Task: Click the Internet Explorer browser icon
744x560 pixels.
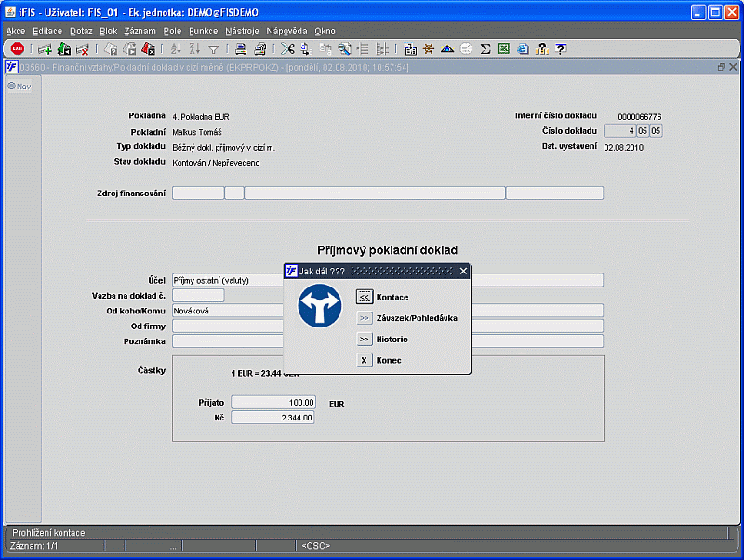Action: [x=523, y=48]
